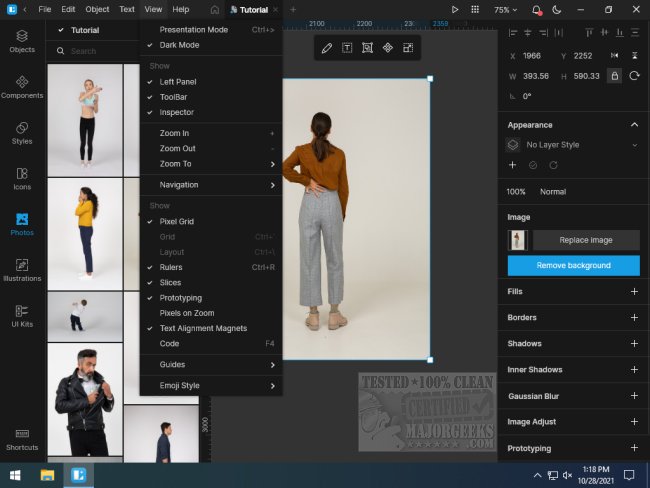Toggle Pixel Grid in View menu
The image size is (650, 488).
pyautogui.click(x=177, y=221)
